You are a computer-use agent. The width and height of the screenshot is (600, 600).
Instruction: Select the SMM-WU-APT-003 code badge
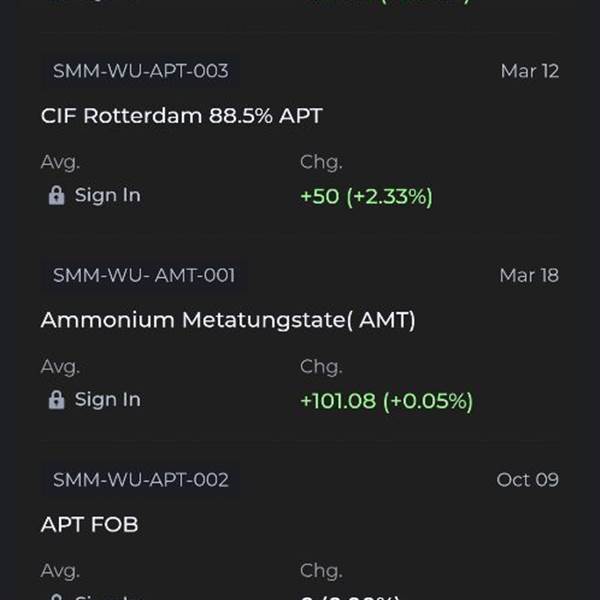[140, 71]
